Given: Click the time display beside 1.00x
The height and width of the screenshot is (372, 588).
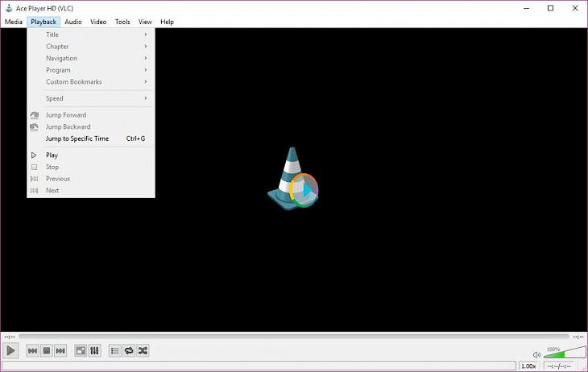Looking at the screenshot, I should [x=559, y=366].
